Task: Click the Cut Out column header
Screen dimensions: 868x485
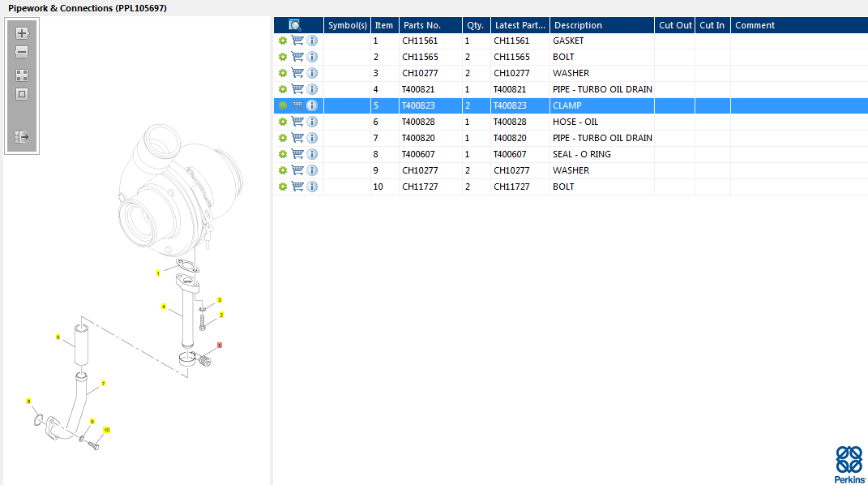Action: click(675, 25)
